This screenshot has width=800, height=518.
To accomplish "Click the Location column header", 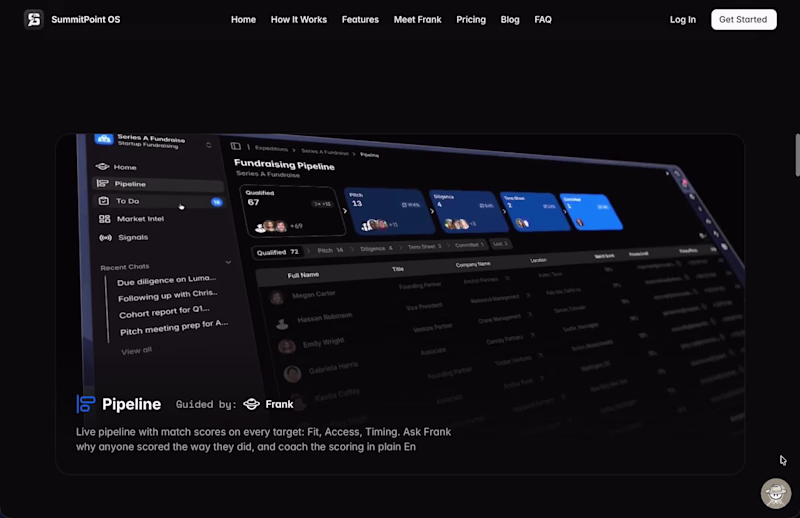I will 538,260.
